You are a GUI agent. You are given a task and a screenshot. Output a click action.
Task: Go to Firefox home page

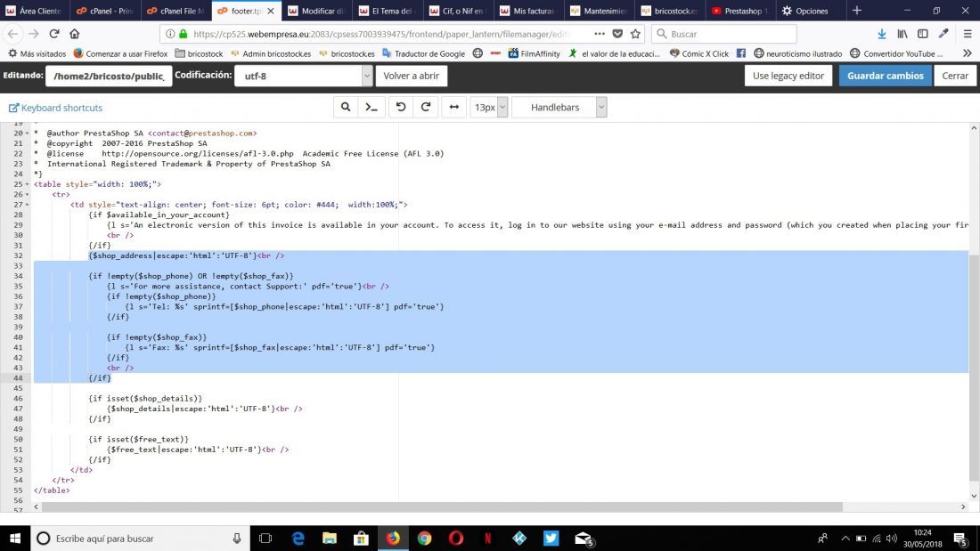click(74, 34)
